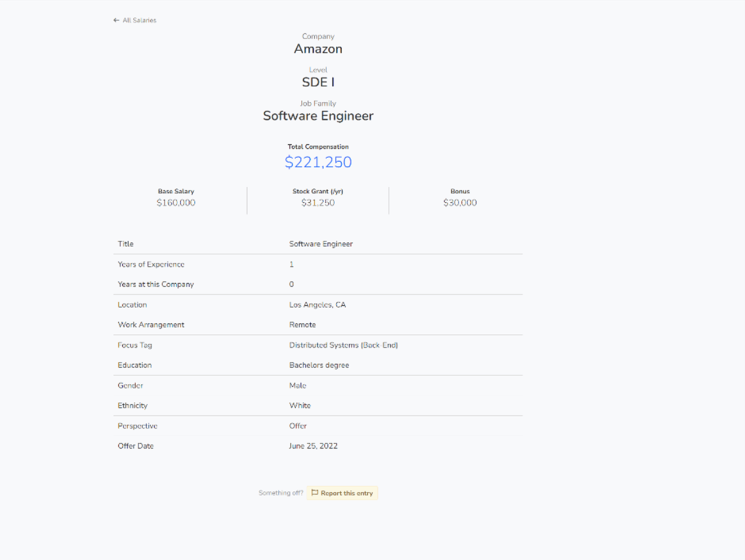The height and width of the screenshot is (560, 745).
Task: Click Software Engineer value in Title row
Action: click(x=321, y=244)
